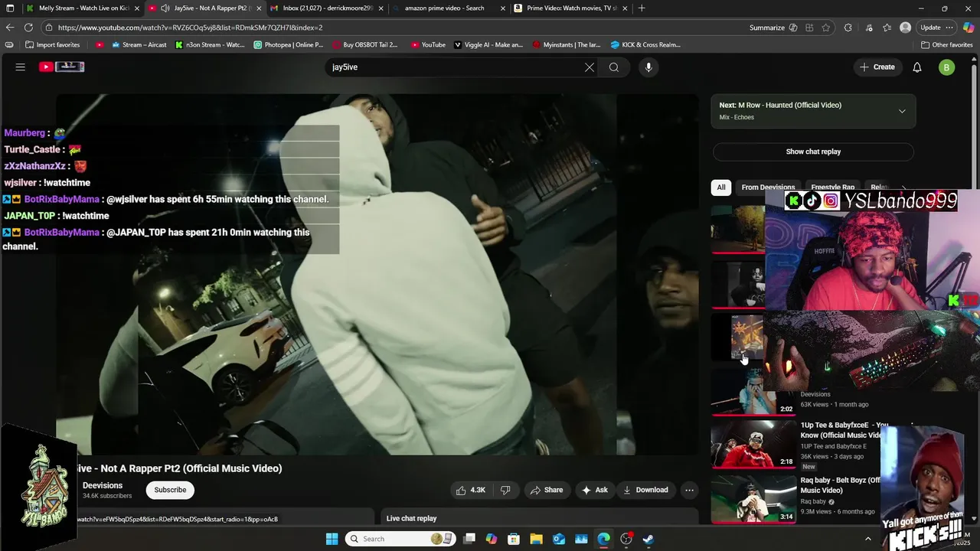Open the 2:02 Deevisions recommended thumbnail
This screenshot has height=551, width=980.
pos(754,391)
